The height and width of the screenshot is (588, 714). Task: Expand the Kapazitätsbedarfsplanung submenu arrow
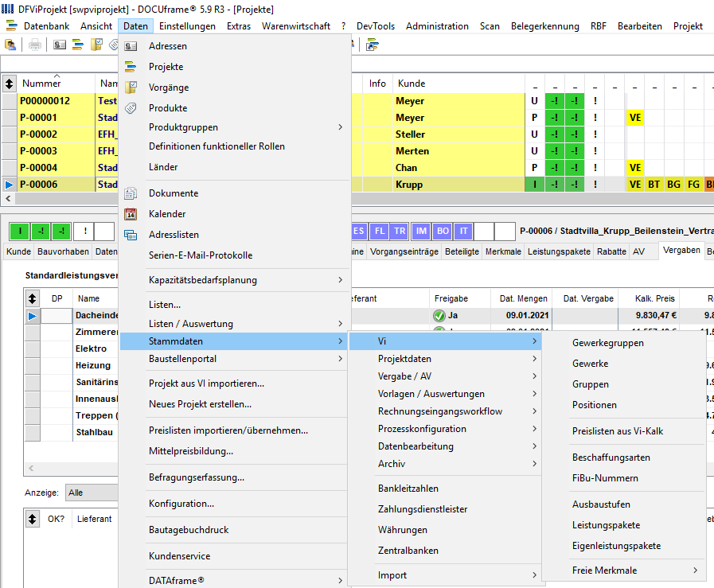[340, 280]
